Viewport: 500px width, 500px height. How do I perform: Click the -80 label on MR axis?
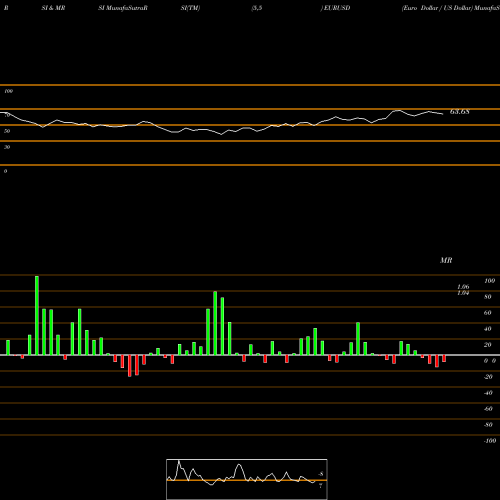488,425
